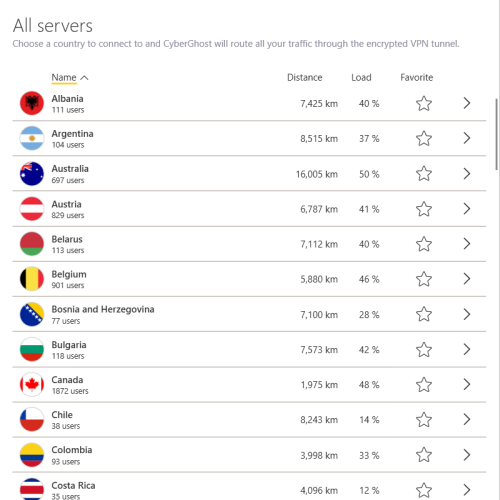
Task: Expand the Canada row arrow
Action: point(467,384)
